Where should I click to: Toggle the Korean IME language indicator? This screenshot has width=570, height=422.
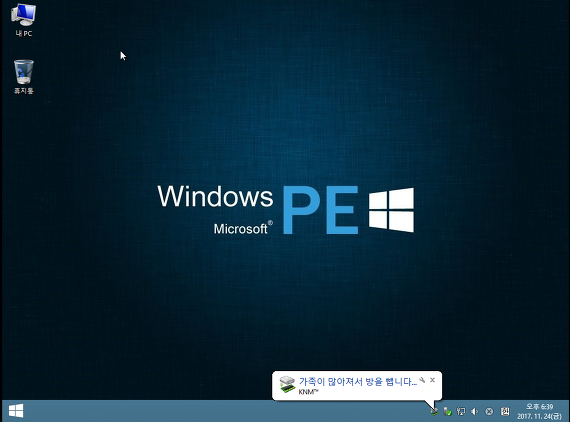point(505,411)
